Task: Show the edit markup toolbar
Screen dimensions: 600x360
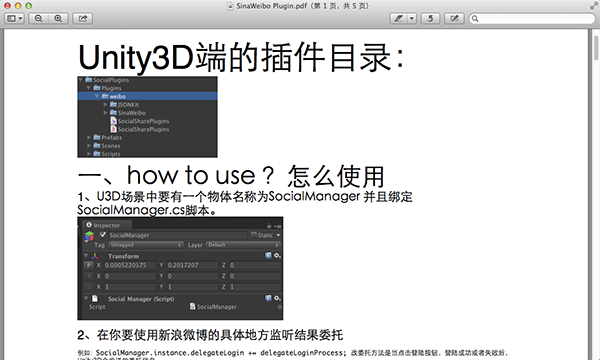Action: coord(454,18)
